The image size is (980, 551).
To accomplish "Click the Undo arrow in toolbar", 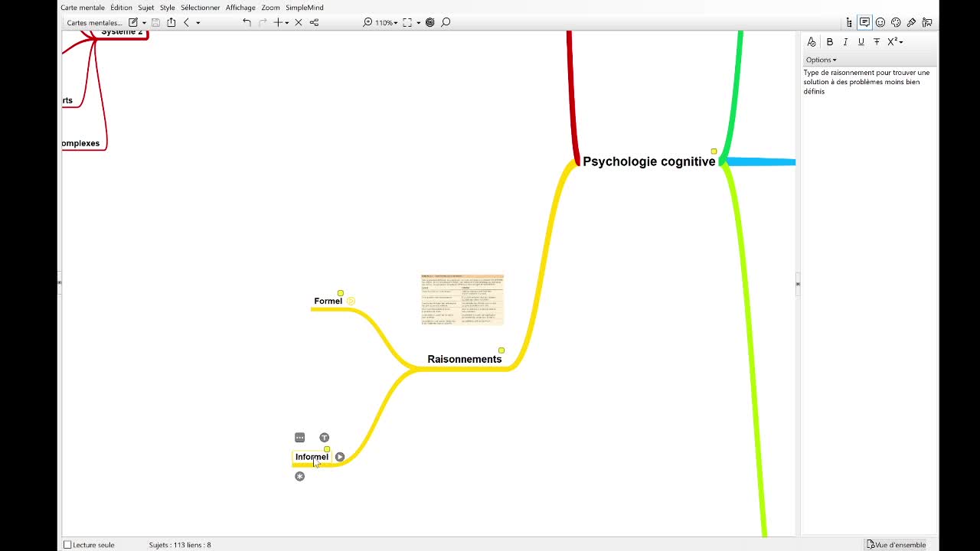I will click(x=247, y=23).
